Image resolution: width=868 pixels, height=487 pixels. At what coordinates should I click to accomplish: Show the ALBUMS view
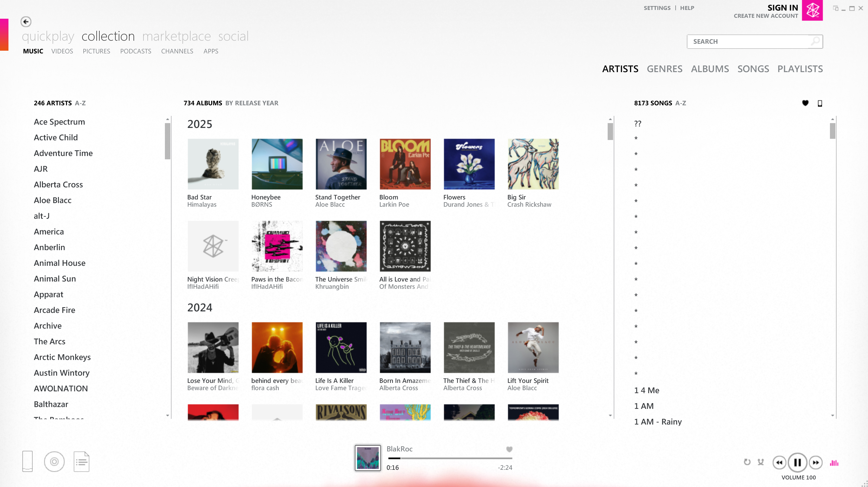pyautogui.click(x=710, y=69)
